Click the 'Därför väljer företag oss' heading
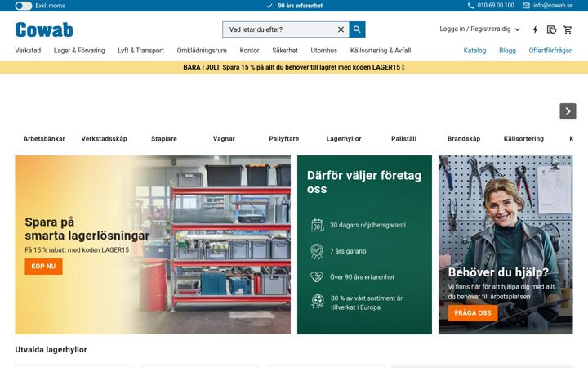 click(363, 182)
